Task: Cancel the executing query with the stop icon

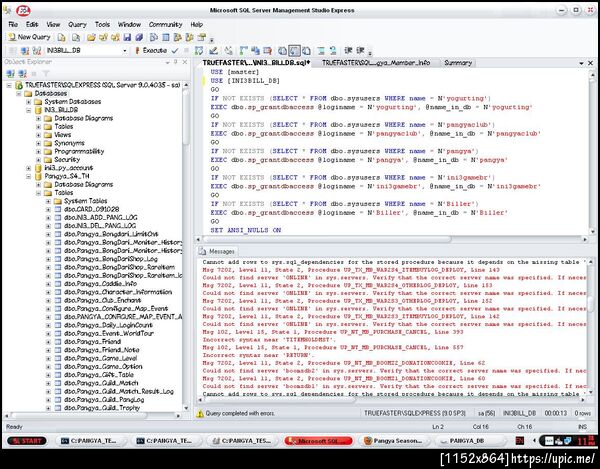Action: tap(186, 50)
